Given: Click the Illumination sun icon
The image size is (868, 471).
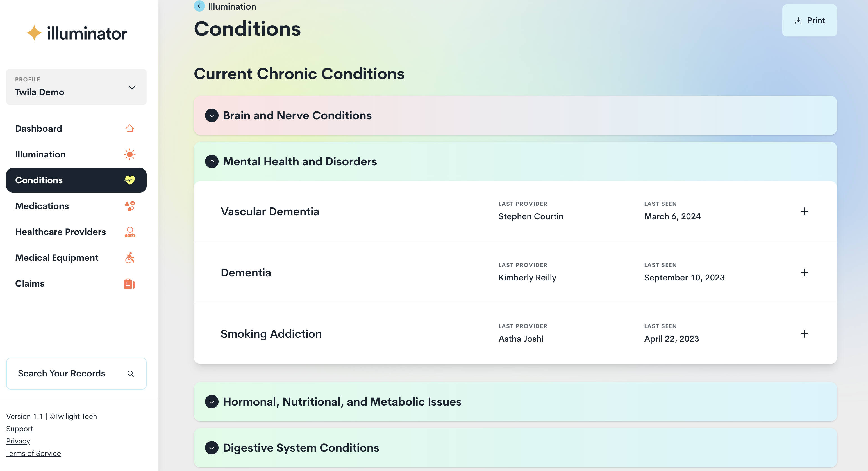Looking at the screenshot, I should (x=130, y=154).
